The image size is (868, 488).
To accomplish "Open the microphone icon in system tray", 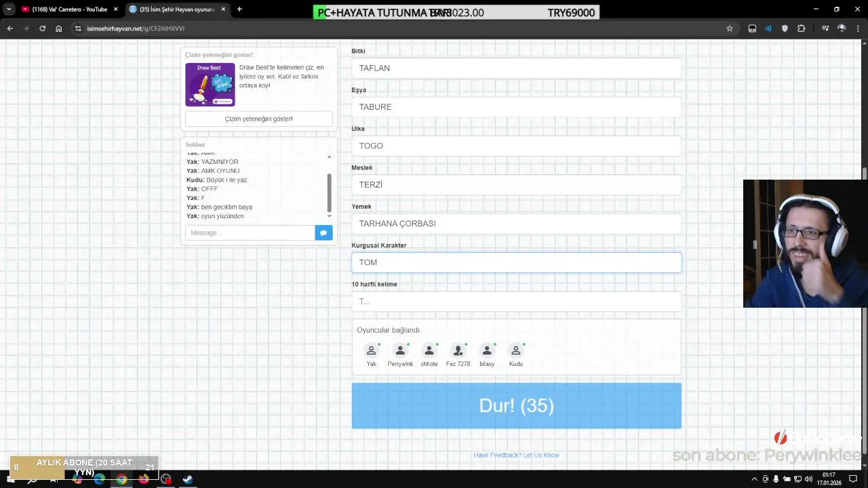I will click(776, 479).
